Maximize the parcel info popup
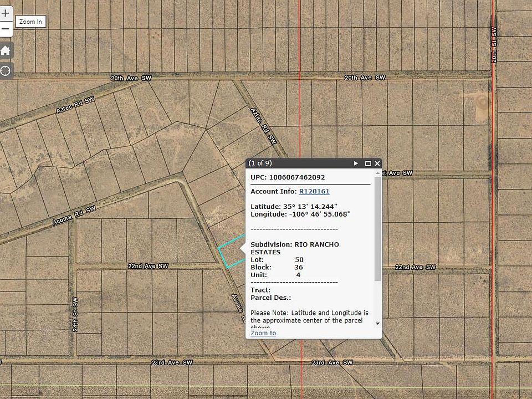The height and width of the screenshot is (399, 532). (367, 163)
